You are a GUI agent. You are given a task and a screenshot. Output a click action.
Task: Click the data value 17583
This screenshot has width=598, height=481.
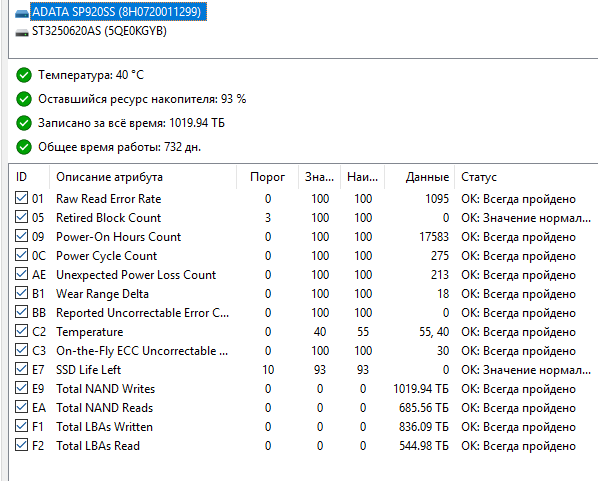pyautogui.click(x=434, y=237)
